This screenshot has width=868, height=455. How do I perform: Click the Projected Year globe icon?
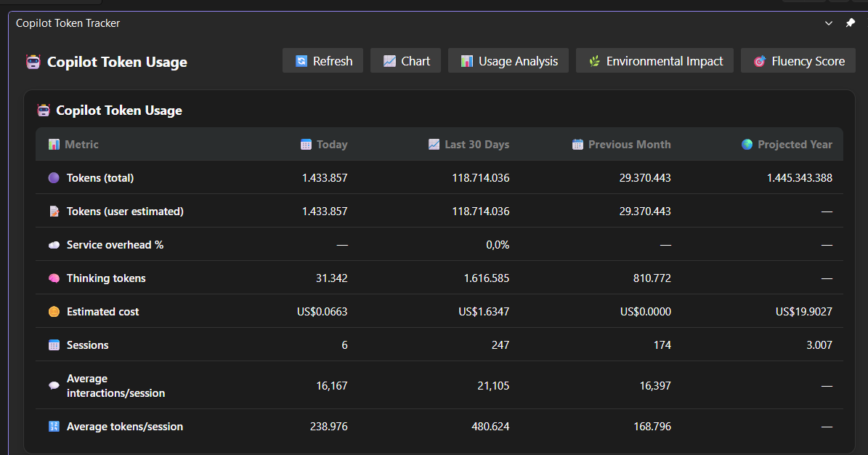click(x=747, y=144)
